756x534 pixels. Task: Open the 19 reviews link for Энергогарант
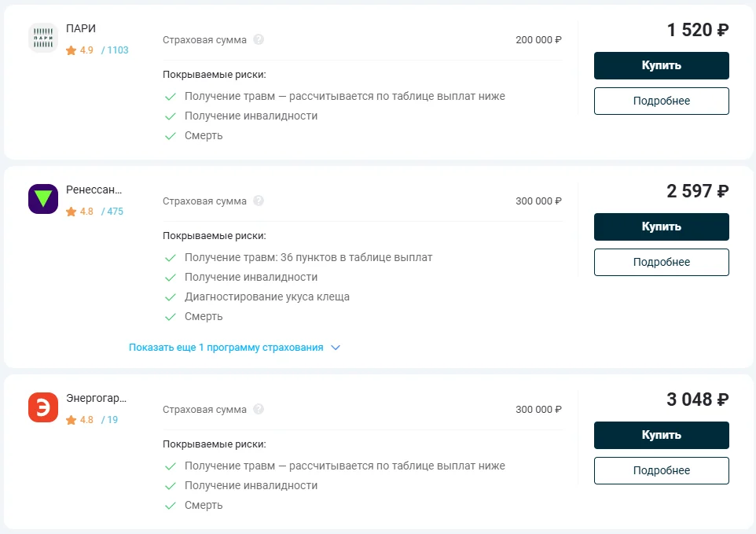click(x=109, y=420)
